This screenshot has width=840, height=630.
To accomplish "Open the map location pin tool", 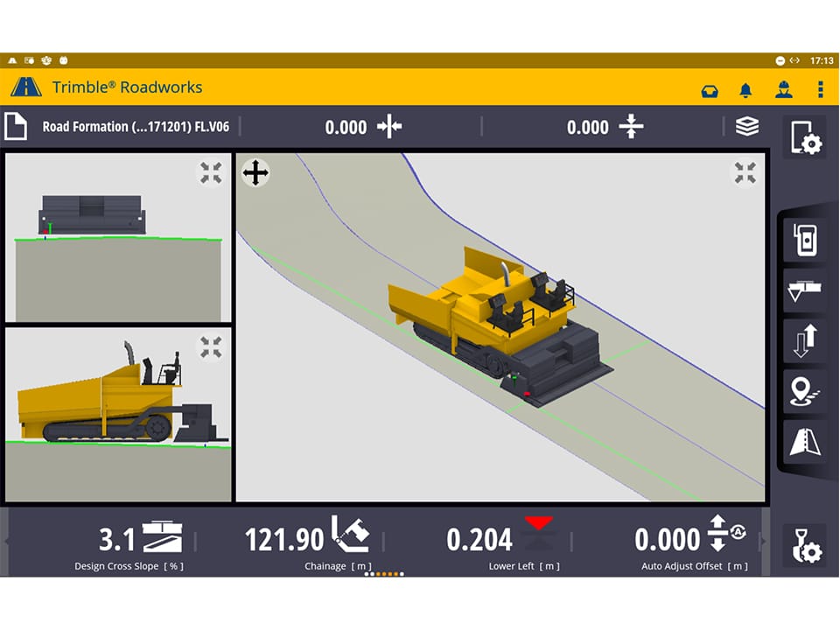I will [803, 391].
